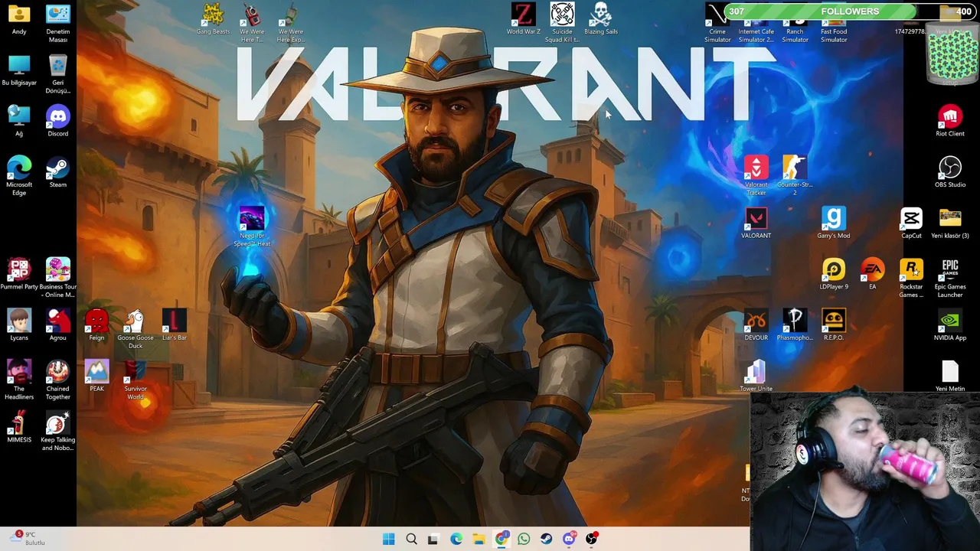The width and height of the screenshot is (980, 551).
Task: Select the Fast Food Simulator shortcut label
Action: click(x=834, y=35)
